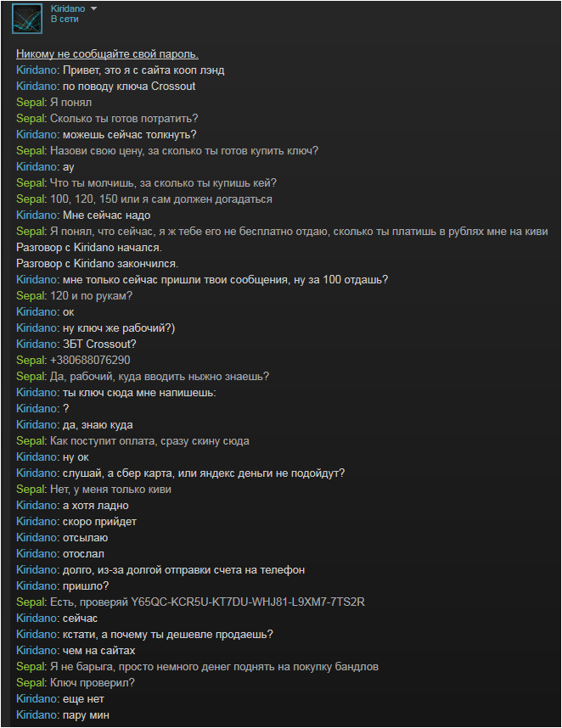This screenshot has height=728, width=562.
Task: Click Sepal's name next to 'Сколько ты готов потратить?'
Action: coord(31,119)
